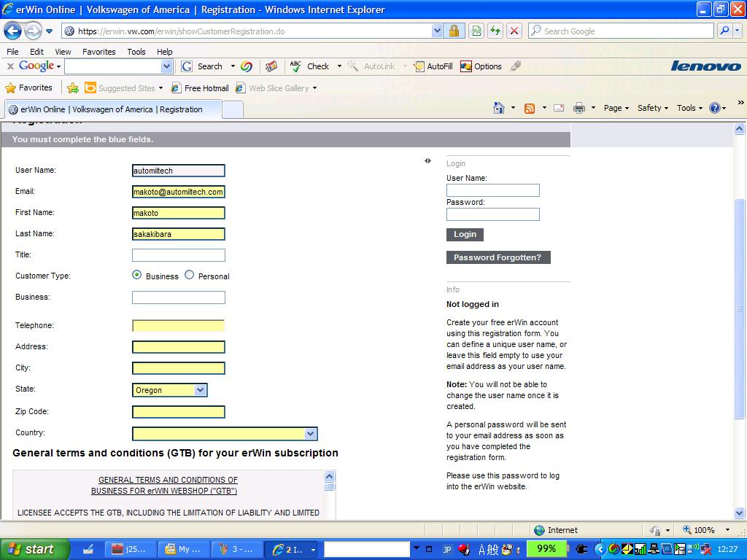Click the browser Forward arrow button
747x560 pixels.
pyautogui.click(x=33, y=31)
